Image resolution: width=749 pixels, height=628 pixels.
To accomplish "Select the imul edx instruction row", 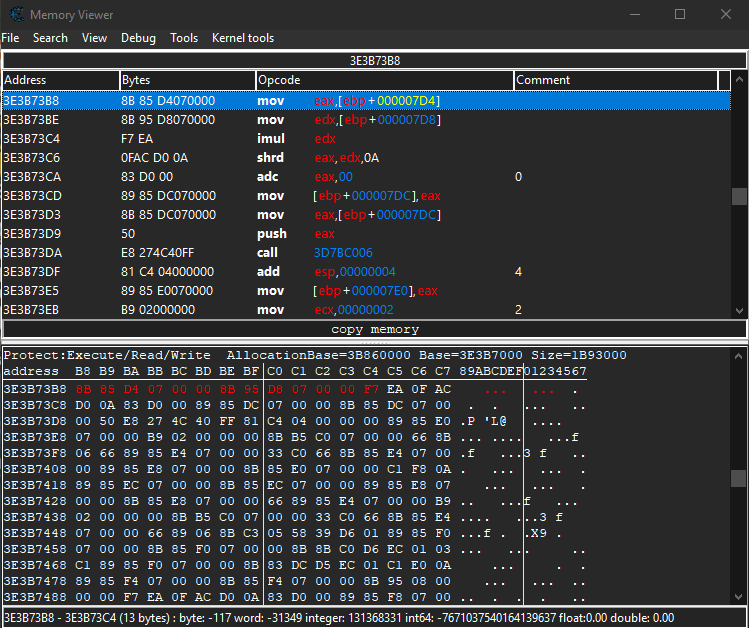I will coord(366,139).
